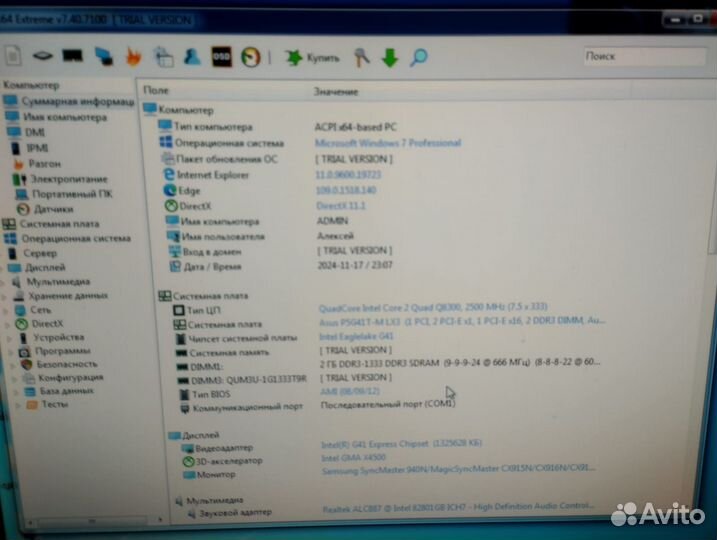Expand the Мультимедиа tree node
Image resolution: width=717 pixels, height=540 pixels.
[x=5, y=282]
